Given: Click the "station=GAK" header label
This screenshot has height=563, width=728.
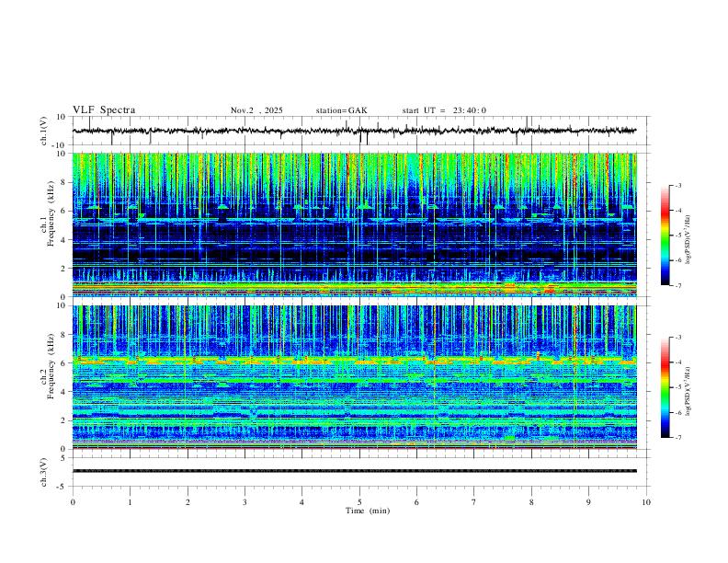Looking at the screenshot, I should (342, 110).
